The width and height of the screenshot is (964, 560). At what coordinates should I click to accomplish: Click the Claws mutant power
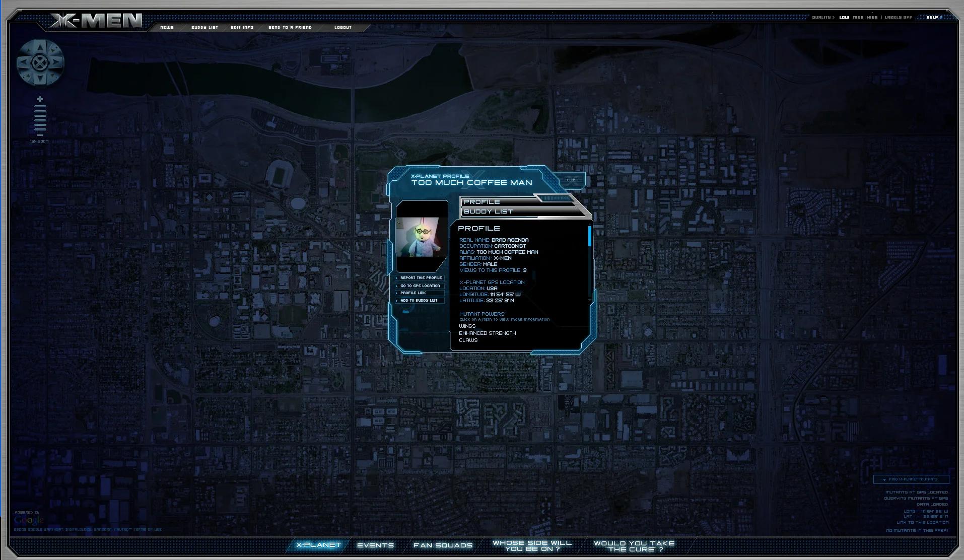click(x=468, y=340)
